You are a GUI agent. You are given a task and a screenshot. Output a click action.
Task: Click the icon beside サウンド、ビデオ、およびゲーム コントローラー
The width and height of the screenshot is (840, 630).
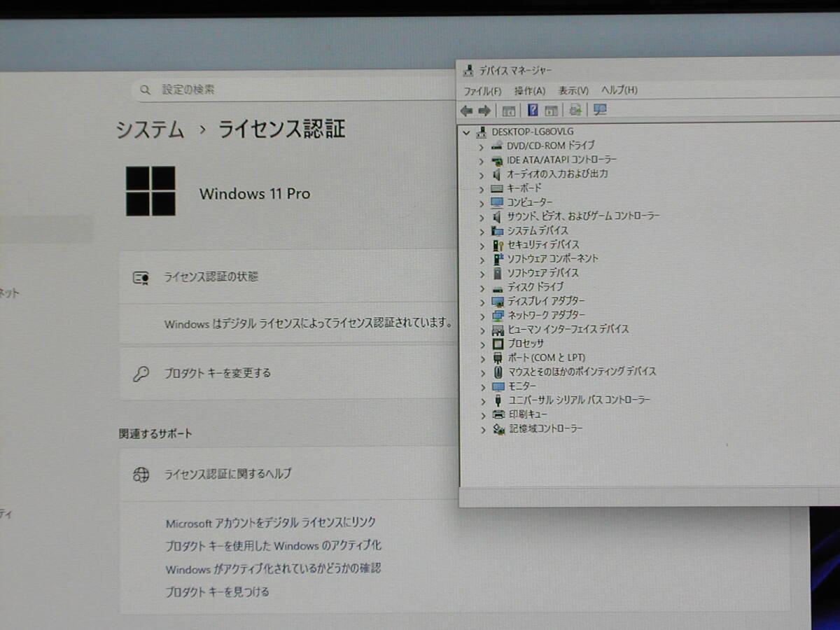(x=497, y=216)
